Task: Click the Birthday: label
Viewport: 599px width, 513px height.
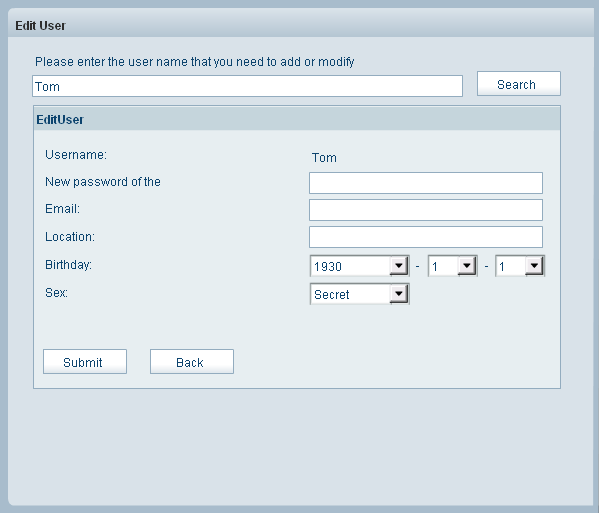Action: pos(68,265)
